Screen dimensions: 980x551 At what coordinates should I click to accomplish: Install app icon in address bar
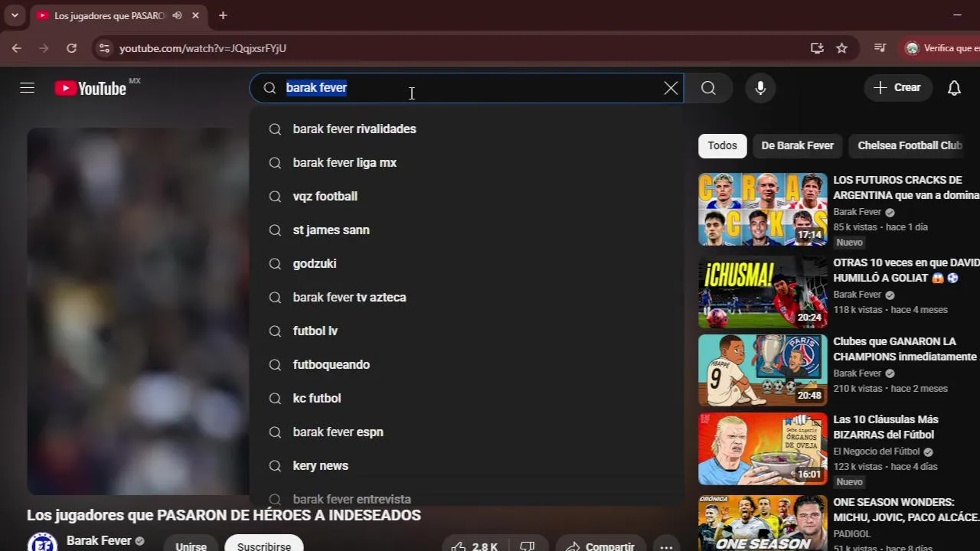pyautogui.click(x=817, y=48)
